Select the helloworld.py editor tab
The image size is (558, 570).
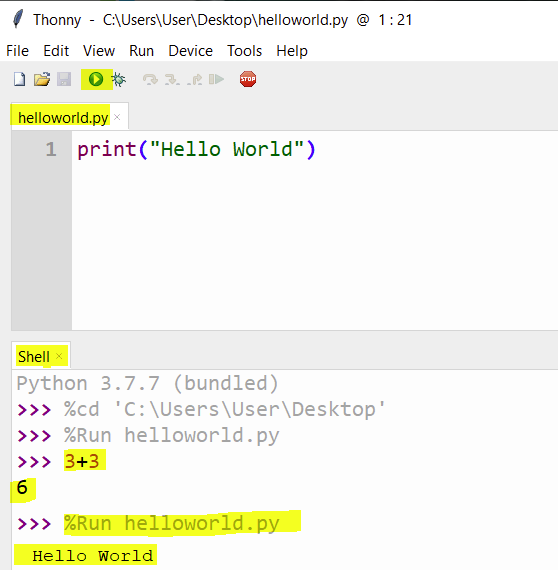(63, 118)
